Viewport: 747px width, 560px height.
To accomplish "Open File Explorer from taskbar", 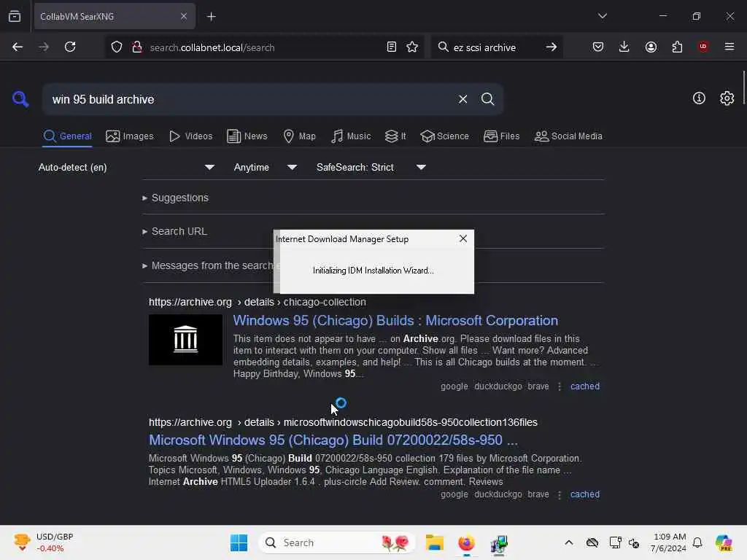I will point(435,542).
